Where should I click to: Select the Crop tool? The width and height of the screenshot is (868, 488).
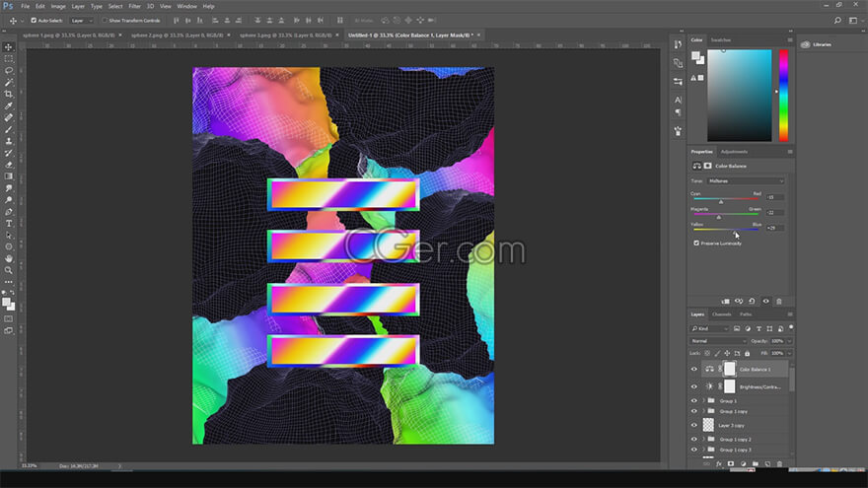click(8, 94)
